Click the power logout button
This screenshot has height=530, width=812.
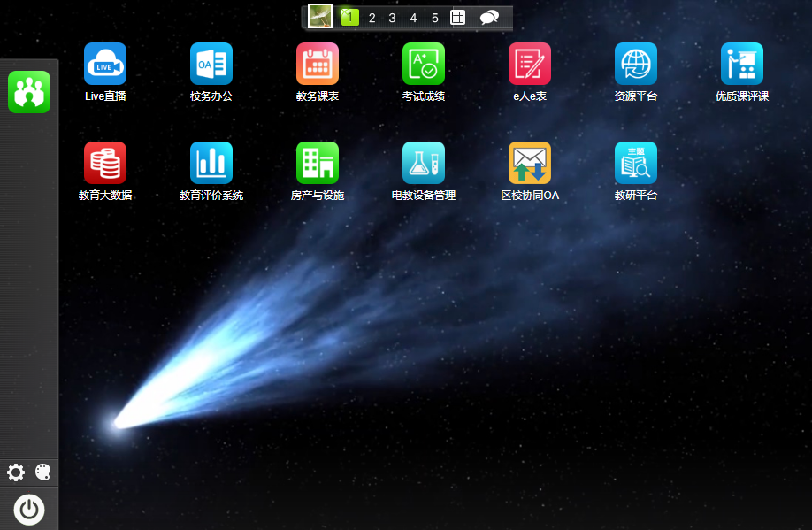[29, 510]
